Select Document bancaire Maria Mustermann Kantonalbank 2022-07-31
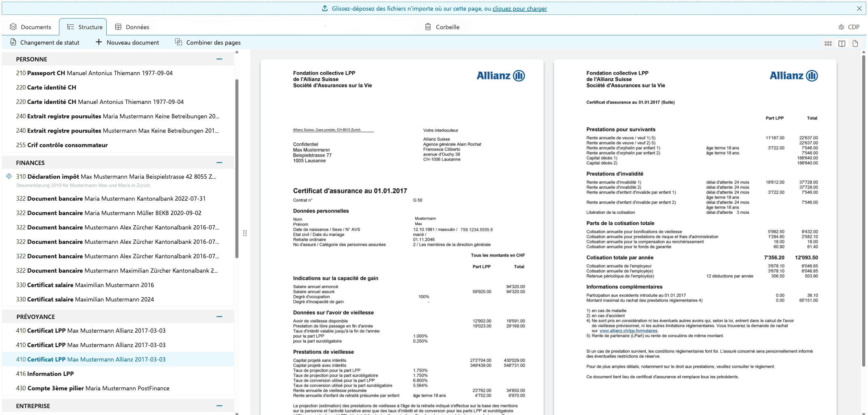This screenshot has width=868, height=415. tap(118, 199)
